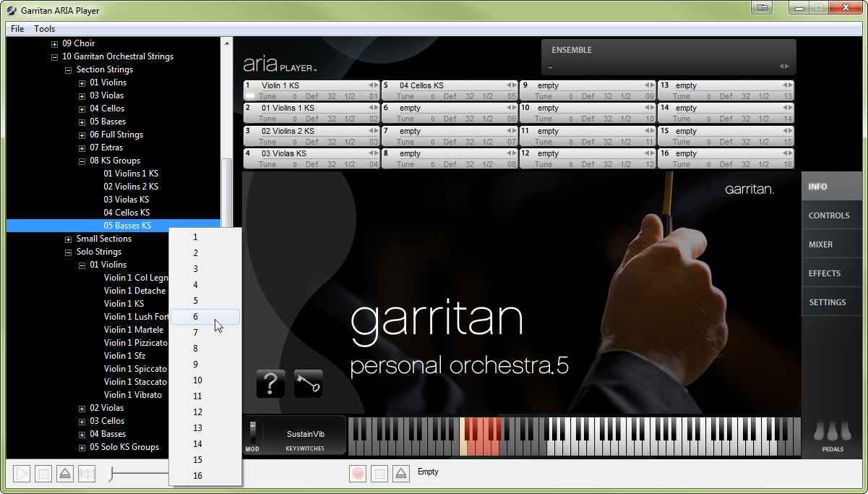Collapse the Solo Strings node
The image size is (868, 494).
click(x=69, y=252)
